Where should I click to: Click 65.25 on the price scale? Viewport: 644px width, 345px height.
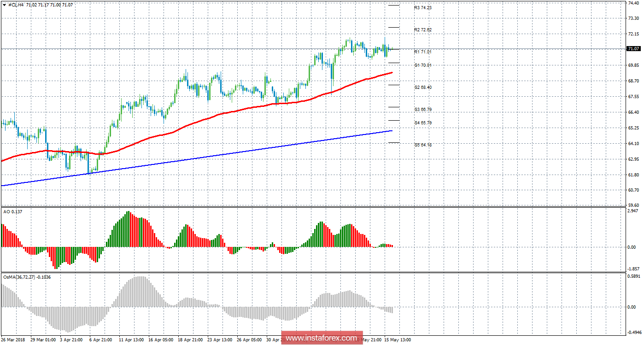click(x=633, y=128)
